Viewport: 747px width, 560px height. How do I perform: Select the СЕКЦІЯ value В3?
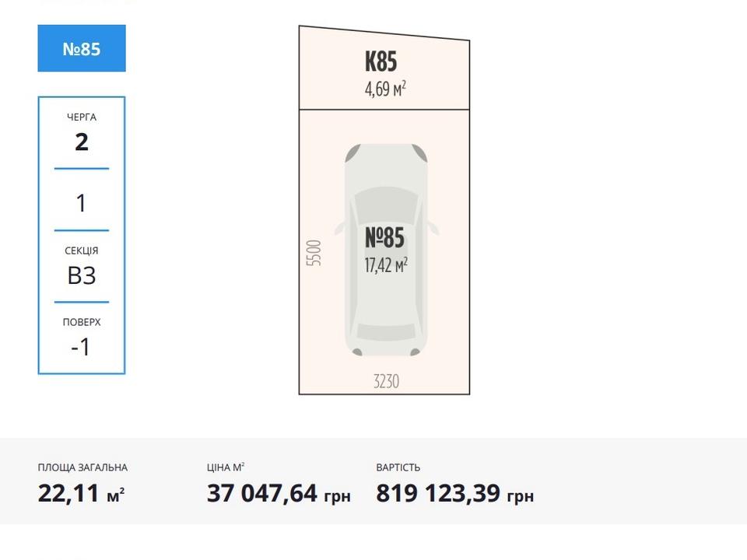point(82,275)
